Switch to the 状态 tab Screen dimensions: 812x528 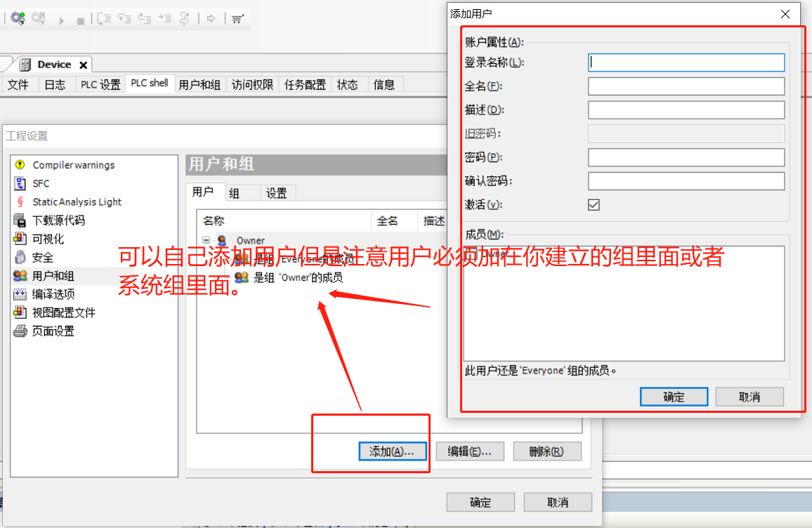point(348,84)
